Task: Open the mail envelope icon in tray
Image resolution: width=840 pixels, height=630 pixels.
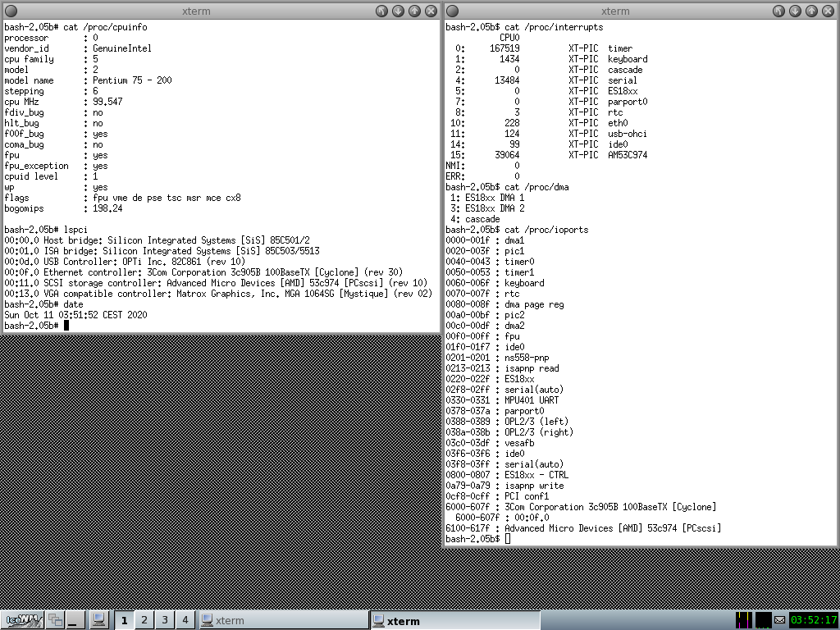Action: point(779,620)
